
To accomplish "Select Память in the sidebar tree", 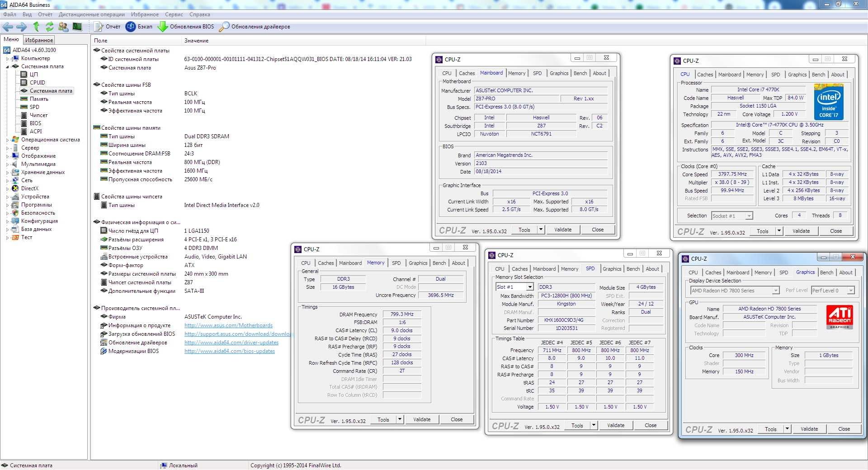I will (39, 99).
